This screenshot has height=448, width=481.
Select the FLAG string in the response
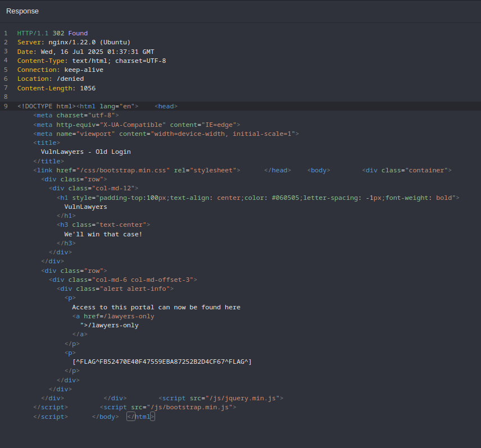click(x=162, y=362)
